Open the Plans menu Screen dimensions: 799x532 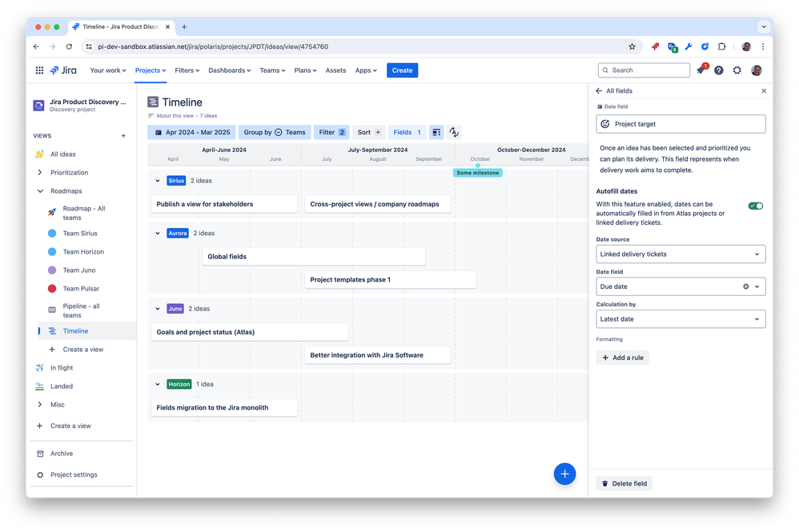pyautogui.click(x=305, y=70)
